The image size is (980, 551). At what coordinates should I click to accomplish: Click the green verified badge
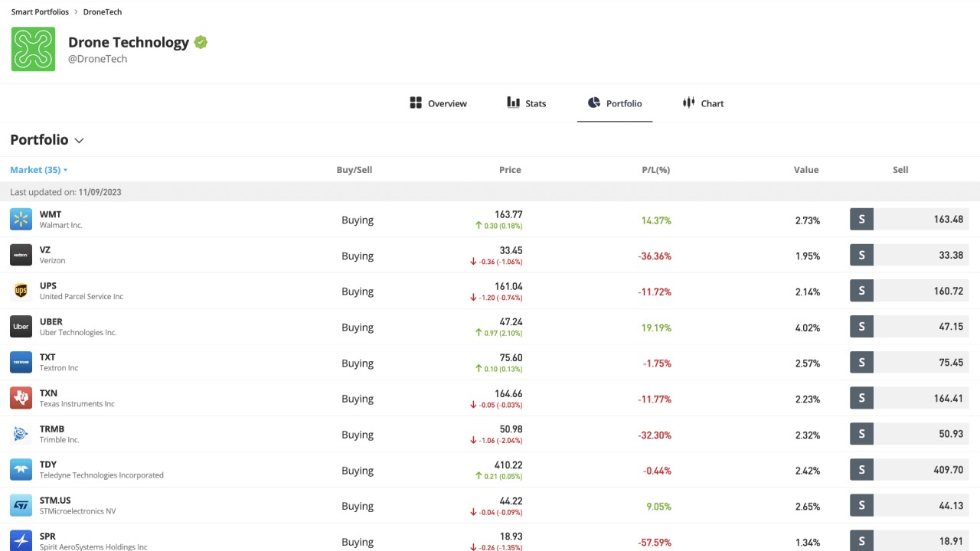click(201, 43)
